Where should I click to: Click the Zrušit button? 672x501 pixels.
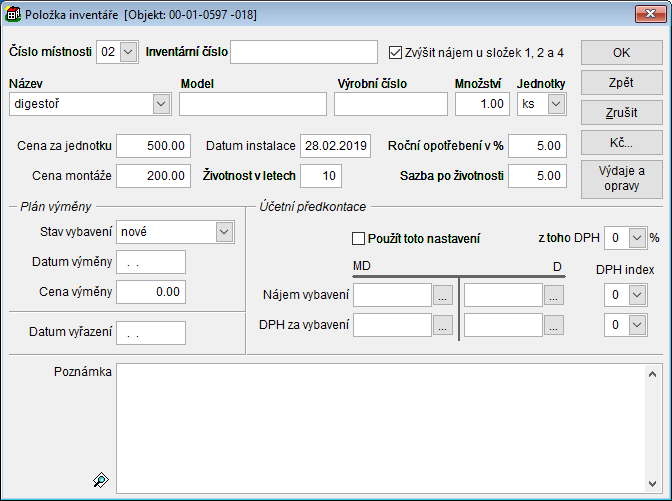click(621, 112)
